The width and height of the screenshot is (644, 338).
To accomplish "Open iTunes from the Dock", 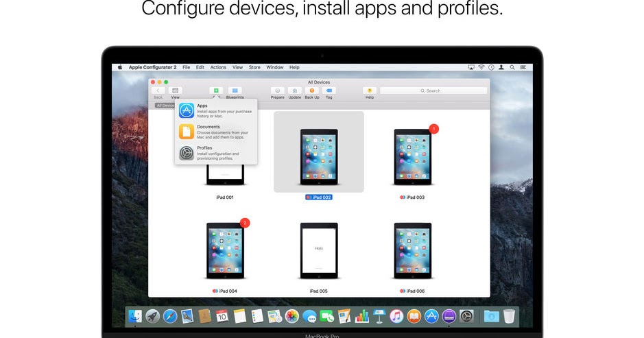I will (x=396, y=316).
